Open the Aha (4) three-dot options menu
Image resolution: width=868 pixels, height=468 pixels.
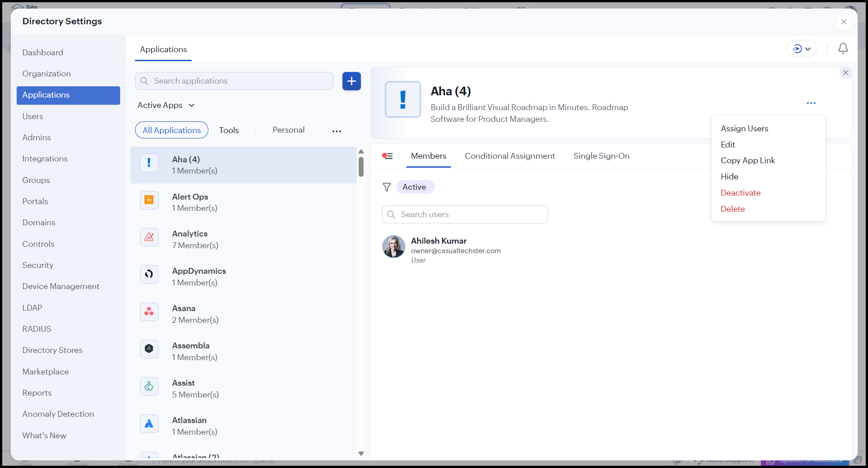point(811,103)
